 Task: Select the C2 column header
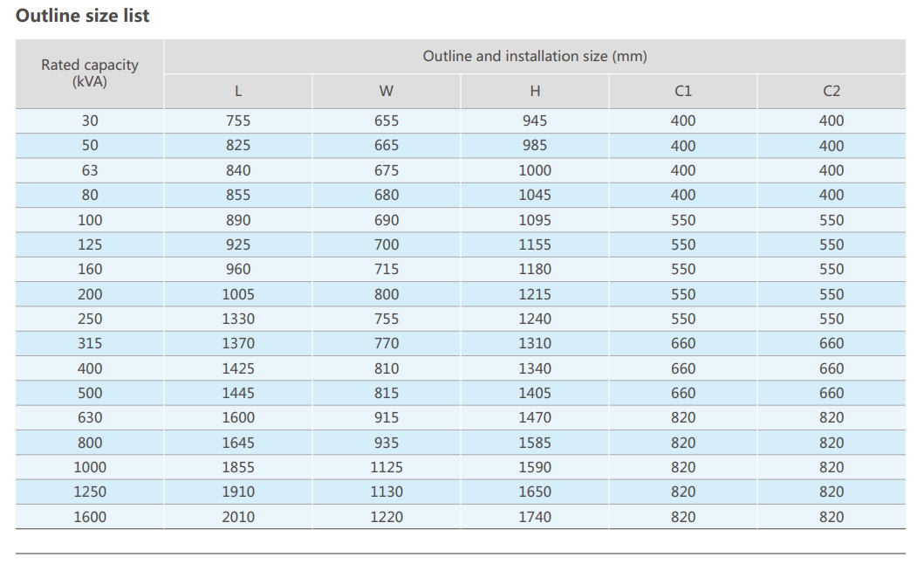coord(832,91)
